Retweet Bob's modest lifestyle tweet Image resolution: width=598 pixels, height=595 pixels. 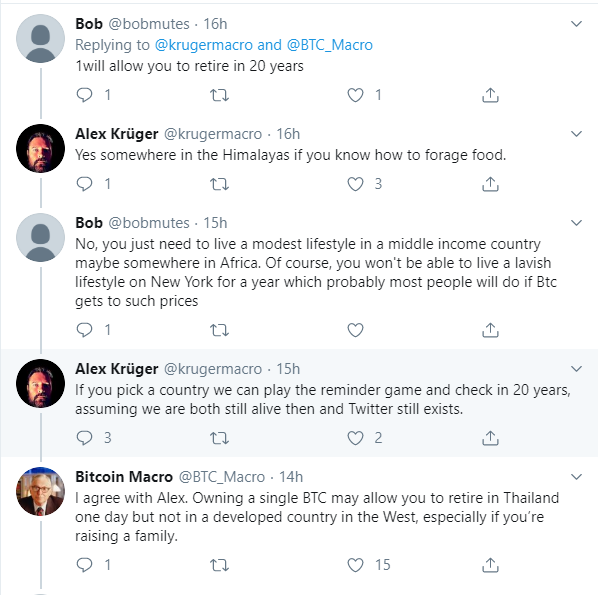219,330
